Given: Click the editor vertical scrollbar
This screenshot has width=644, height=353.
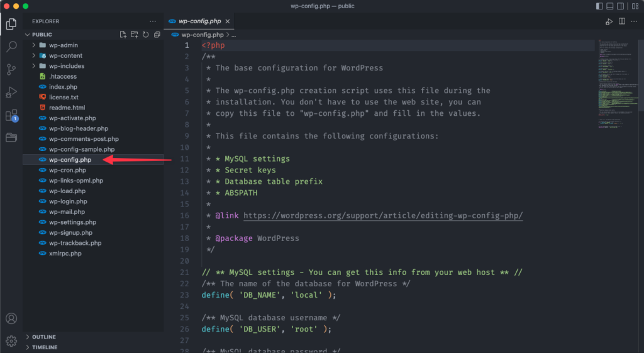Looking at the screenshot, I should 641,76.
